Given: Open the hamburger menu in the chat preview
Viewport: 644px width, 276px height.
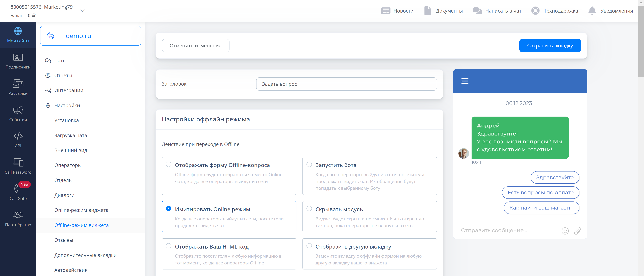Looking at the screenshot, I should click(x=465, y=81).
